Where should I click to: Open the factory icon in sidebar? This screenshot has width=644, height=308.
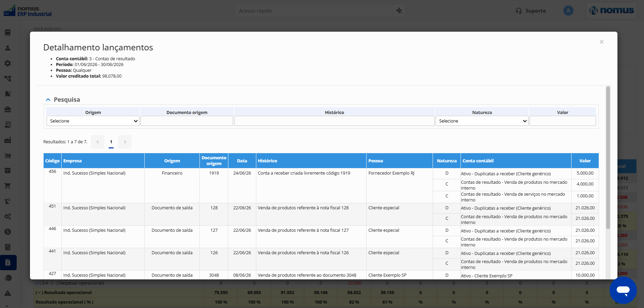8,140
